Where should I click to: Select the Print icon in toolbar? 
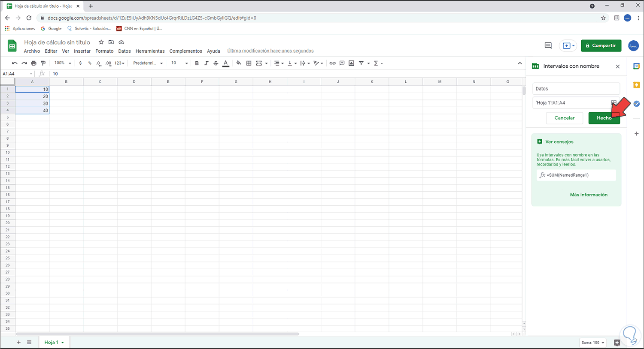point(33,63)
